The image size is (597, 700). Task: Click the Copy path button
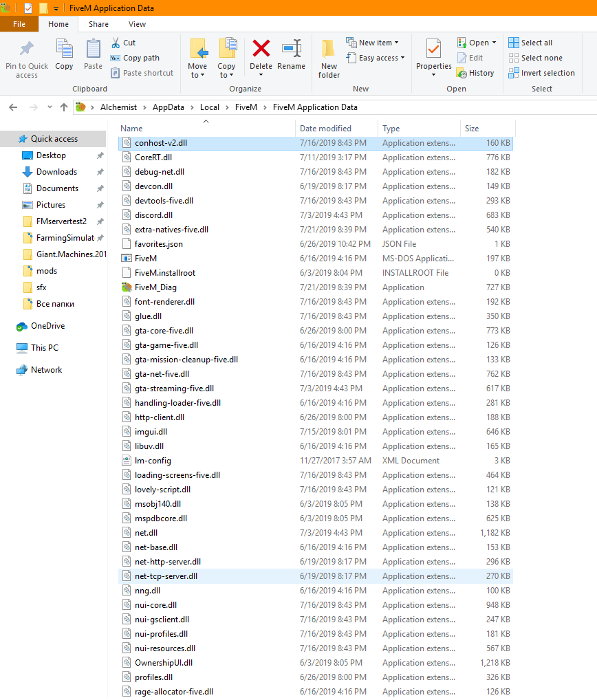click(135, 58)
